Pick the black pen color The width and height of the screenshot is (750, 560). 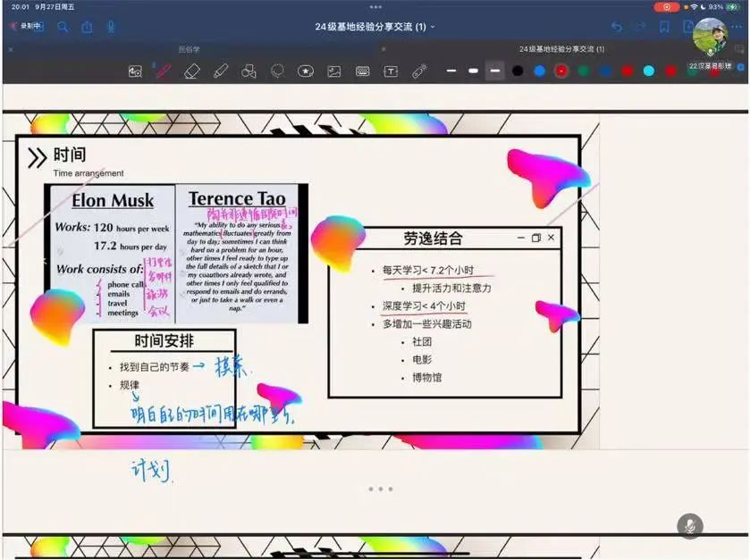click(x=518, y=71)
